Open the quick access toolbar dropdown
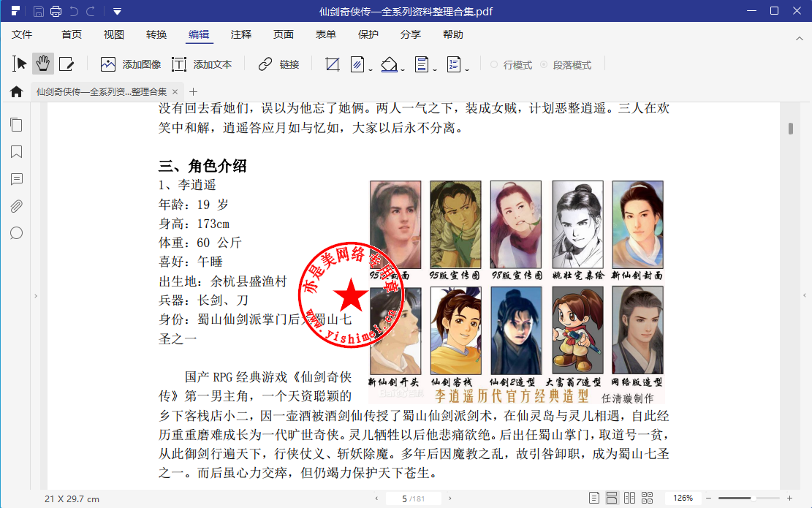The width and height of the screenshot is (812, 508). pos(117,12)
